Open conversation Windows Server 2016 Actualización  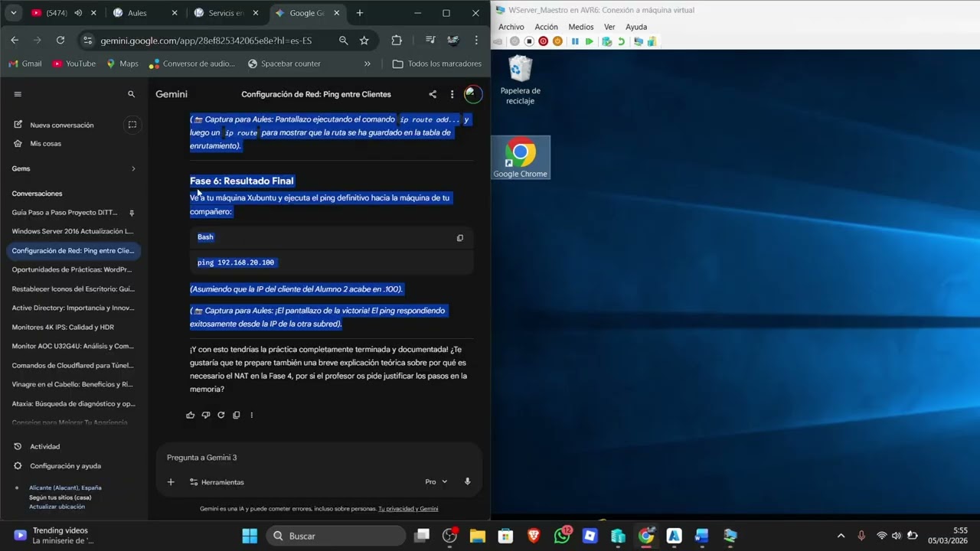[x=73, y=231]
